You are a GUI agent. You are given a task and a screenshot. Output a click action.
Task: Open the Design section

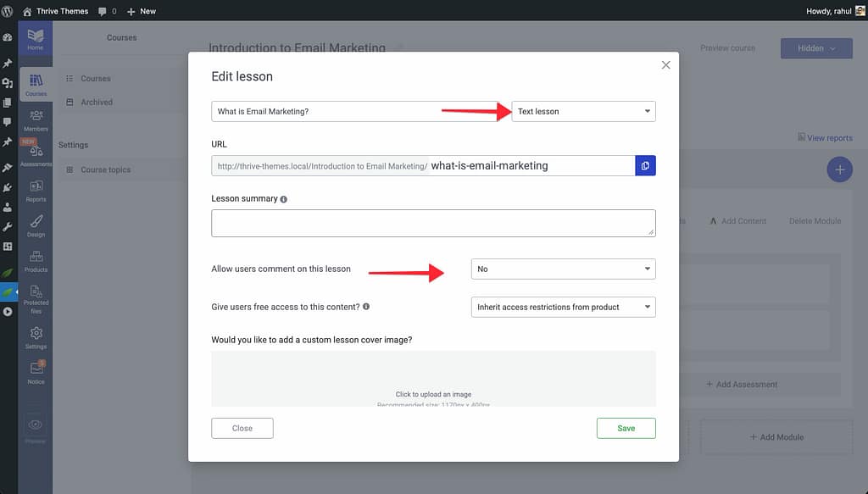[x=36, y=225]
